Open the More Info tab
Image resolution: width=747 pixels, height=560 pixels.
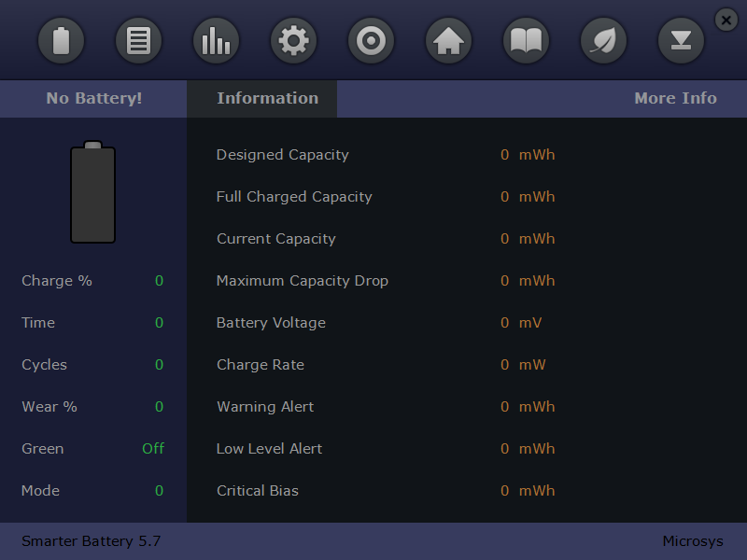pos(675,98)
